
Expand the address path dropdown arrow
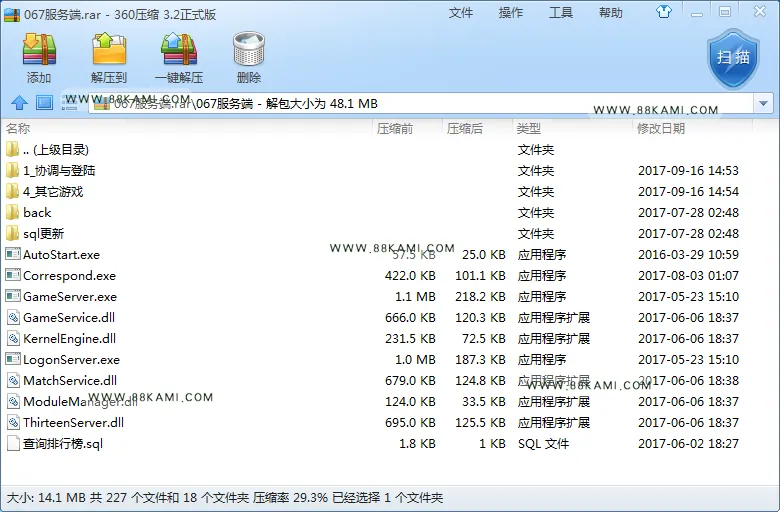(763, 103)
